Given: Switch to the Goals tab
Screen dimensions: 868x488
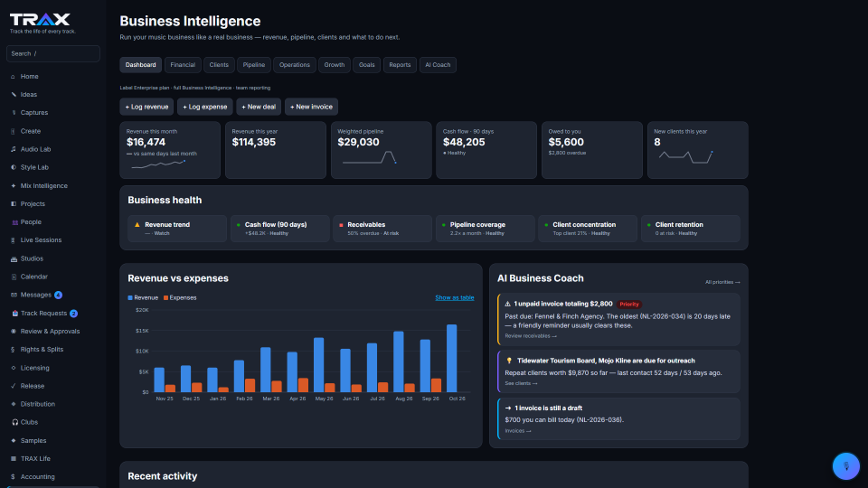Looking at the screenshot, I should coord(366,65).
